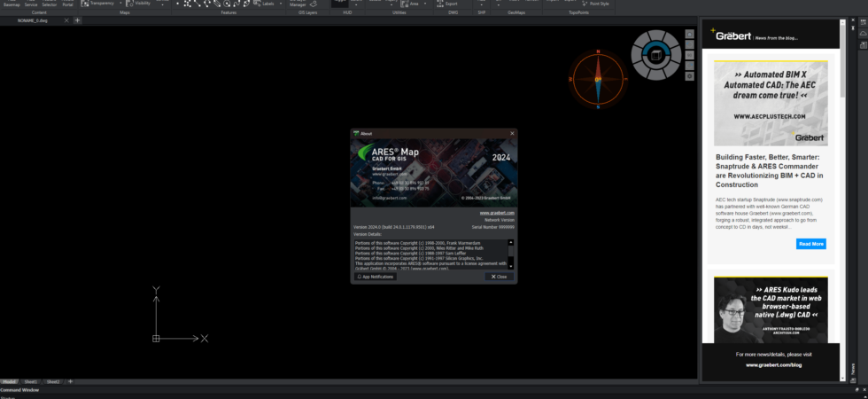The height and width of the screenshot is (399, 868).
Task: Click the Labels tool in Features group
Action: tap(264, 4)
